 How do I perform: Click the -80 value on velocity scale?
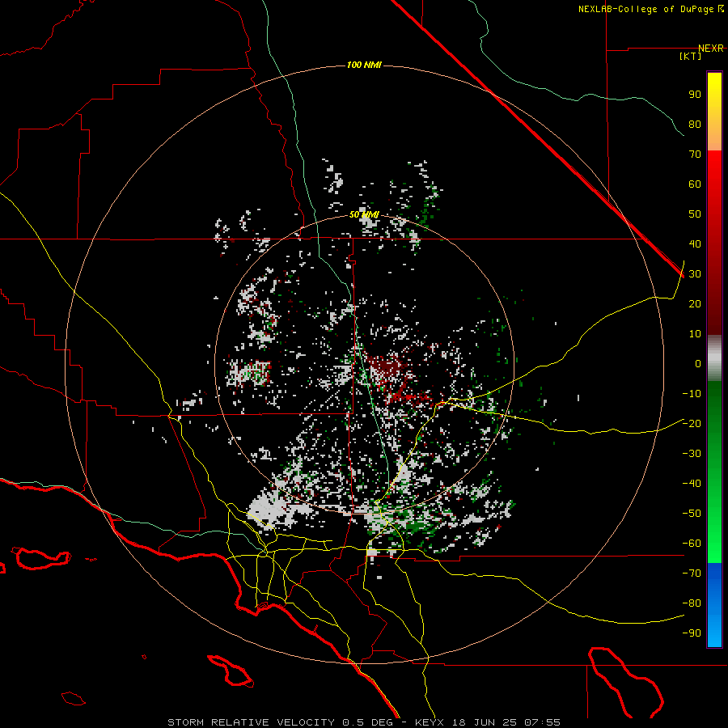pos(692,603)
